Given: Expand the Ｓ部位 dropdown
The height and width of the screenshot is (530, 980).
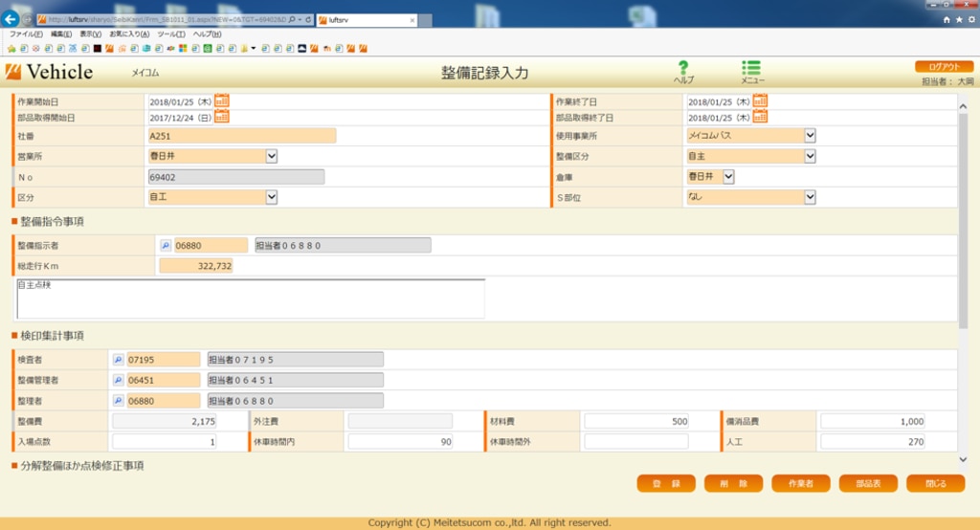Looking at the screenshot, I should pyautogui.click(x=810, y=197).
